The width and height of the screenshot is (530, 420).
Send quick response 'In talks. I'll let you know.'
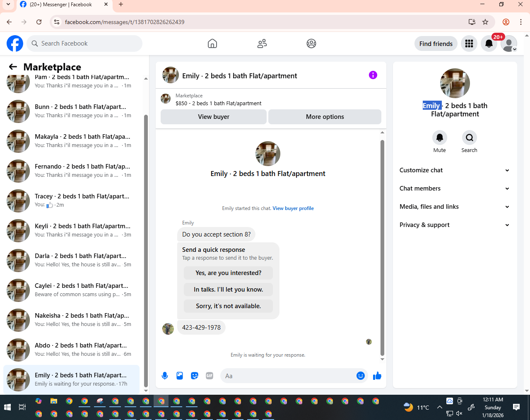click(229, 290)
